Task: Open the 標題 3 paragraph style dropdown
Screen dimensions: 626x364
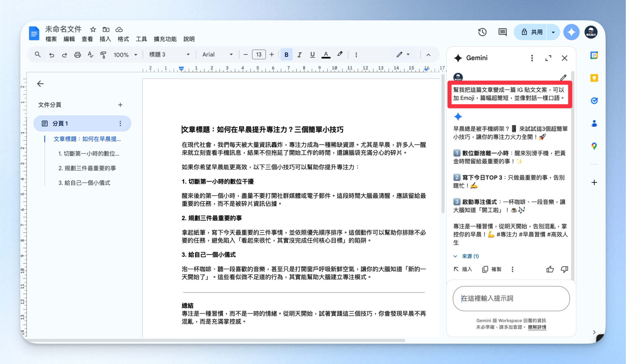Action: (169, 55)
